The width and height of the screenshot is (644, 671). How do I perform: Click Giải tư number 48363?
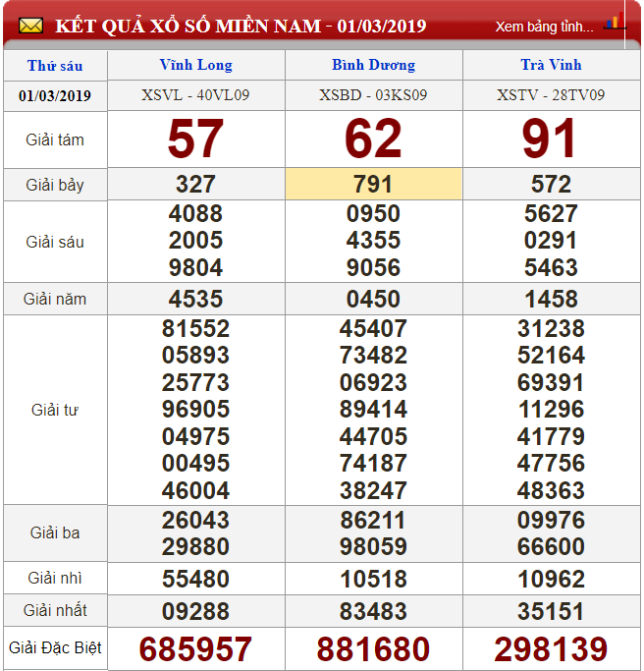click(x=551, y=491)
